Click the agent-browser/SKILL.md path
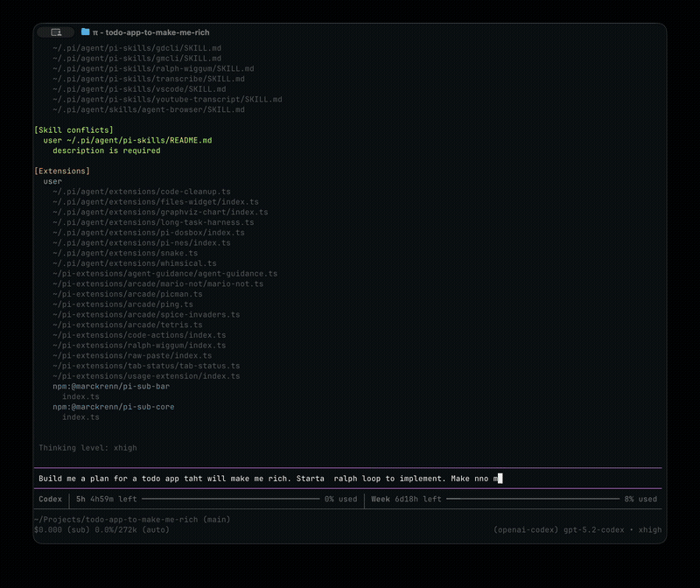700x588 pixels. (149, 109)
